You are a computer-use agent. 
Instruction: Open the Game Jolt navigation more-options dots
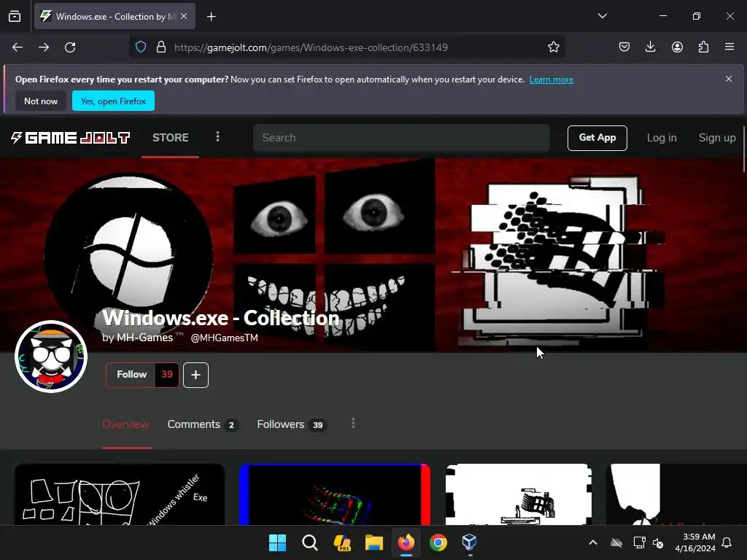pyautogui.click(x=217, y=137)
